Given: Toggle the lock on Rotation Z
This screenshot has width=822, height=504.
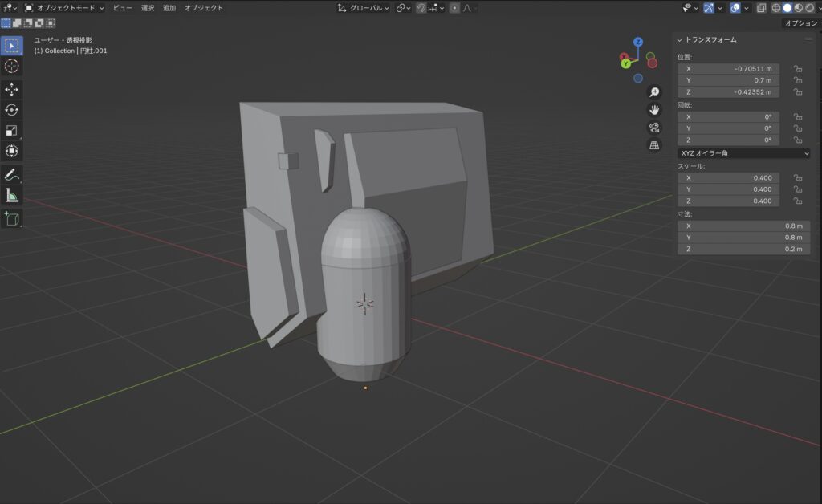Looking at the screenshot, I should pyautogui.click(x=797, y=140).
